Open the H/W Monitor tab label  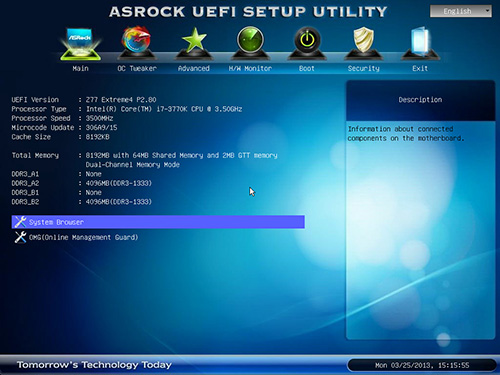coord(250,68)
